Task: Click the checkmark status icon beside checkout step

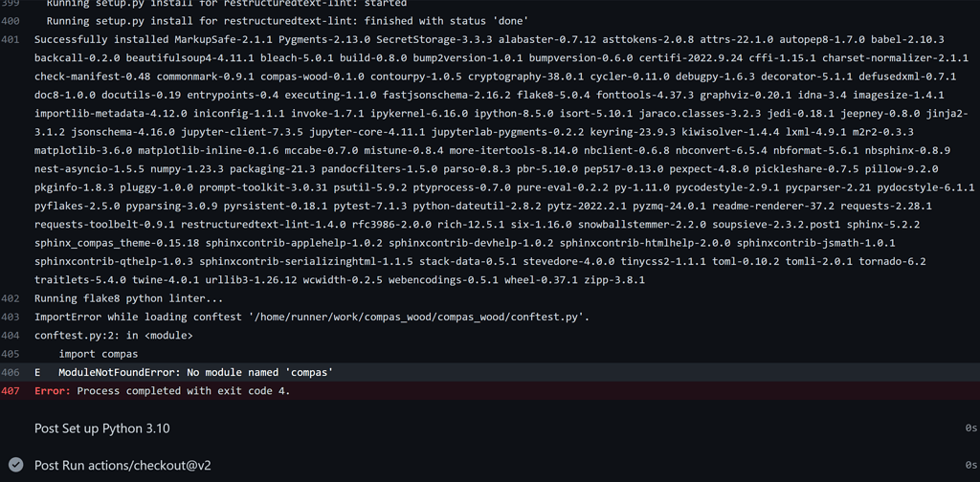Action: (15, 465)
